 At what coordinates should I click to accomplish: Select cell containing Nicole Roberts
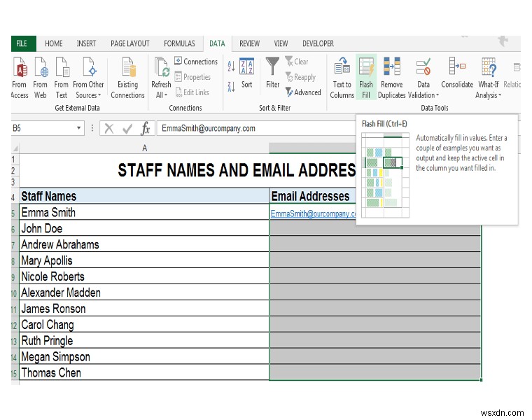(52, 276)
